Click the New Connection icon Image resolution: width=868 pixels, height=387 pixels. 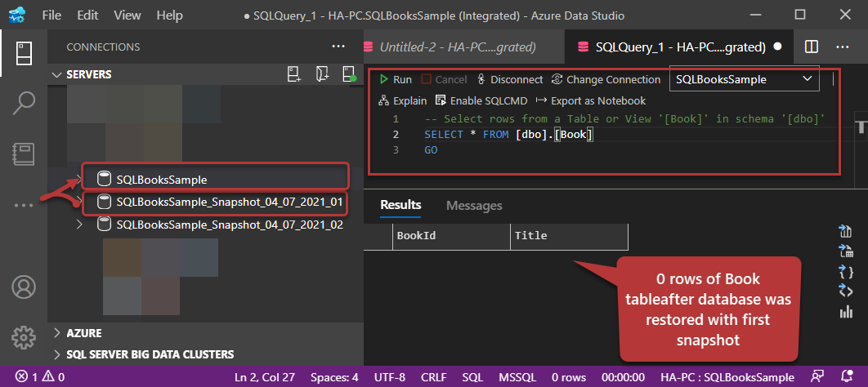click(x=294, y=74)
